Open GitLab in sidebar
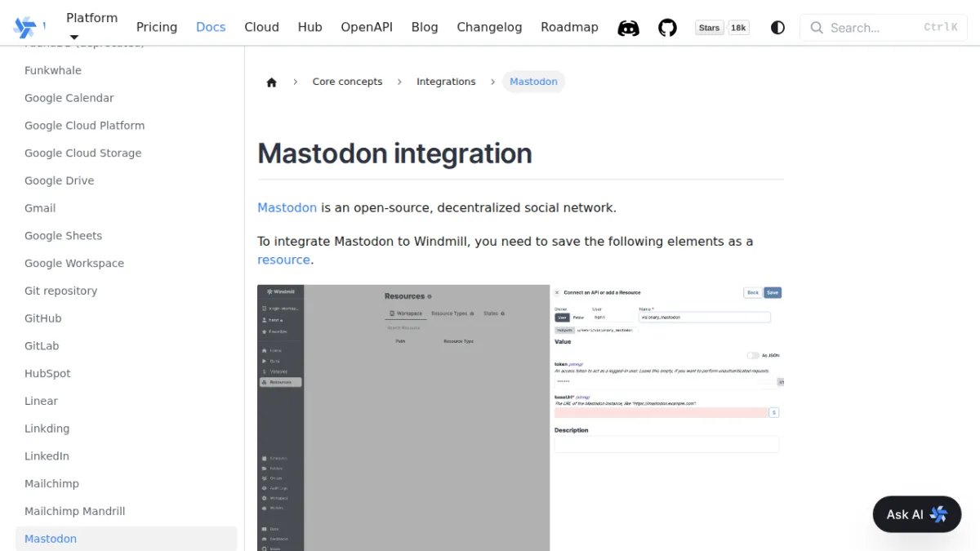Screen dimensions: 980x551 click(x=42, y=346)
